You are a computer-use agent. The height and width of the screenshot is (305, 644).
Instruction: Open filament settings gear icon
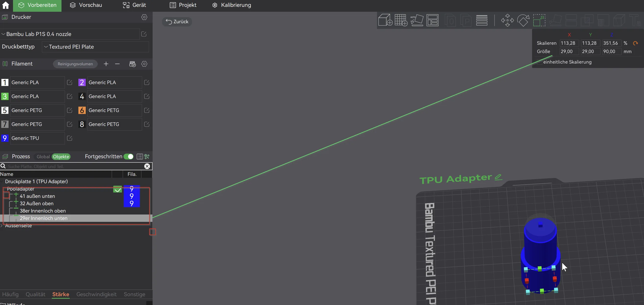tap(144, 64)
